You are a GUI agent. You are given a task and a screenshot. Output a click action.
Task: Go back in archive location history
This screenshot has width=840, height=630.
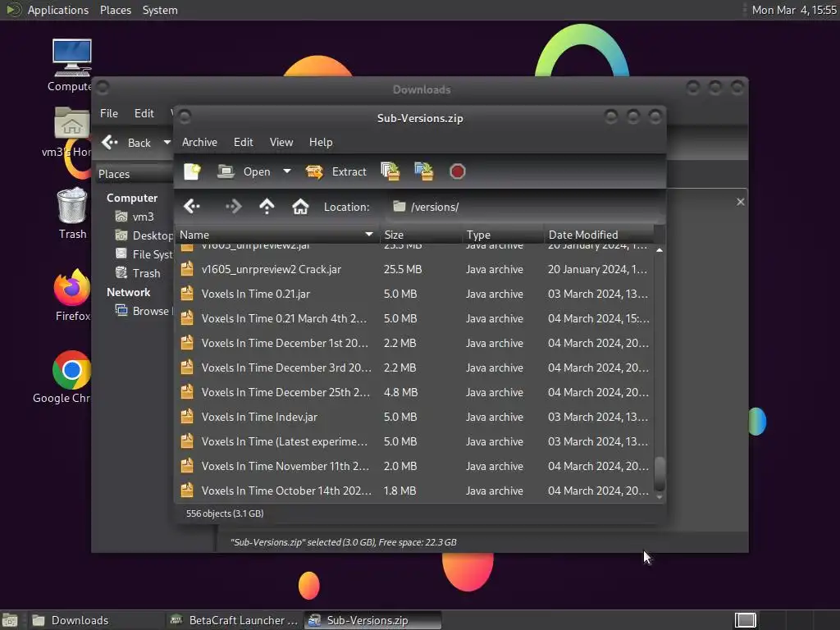click(x=192, y=206)
